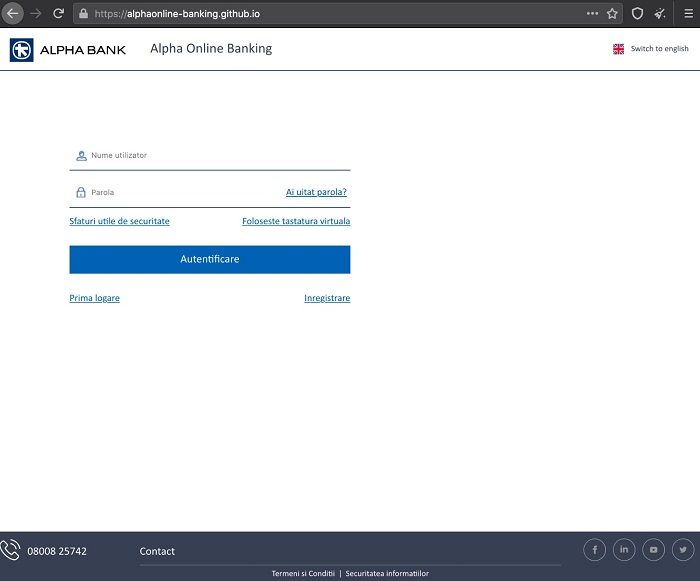Open Facebook social media icon
Image resolution: width=700 pixels, height=581 pixels.
tap(595, 549)
